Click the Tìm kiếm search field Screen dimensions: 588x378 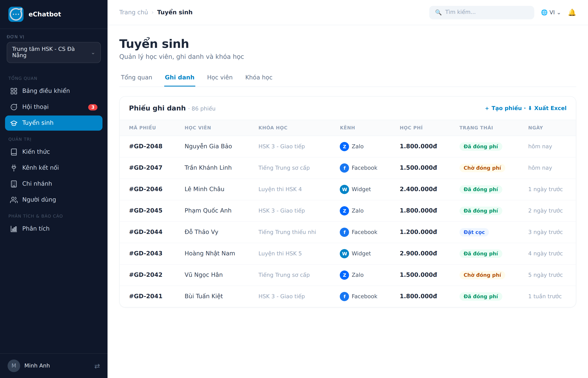coord(482,12)
